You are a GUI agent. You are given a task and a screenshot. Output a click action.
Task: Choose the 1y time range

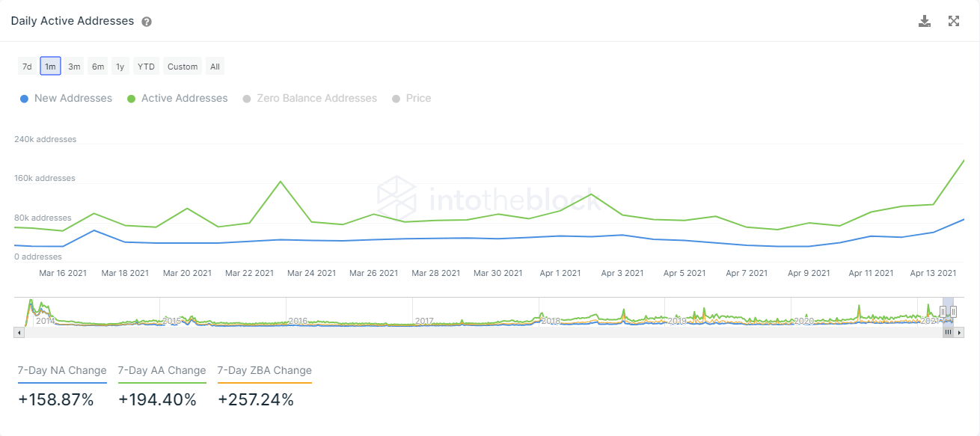[x=120, y=67]
